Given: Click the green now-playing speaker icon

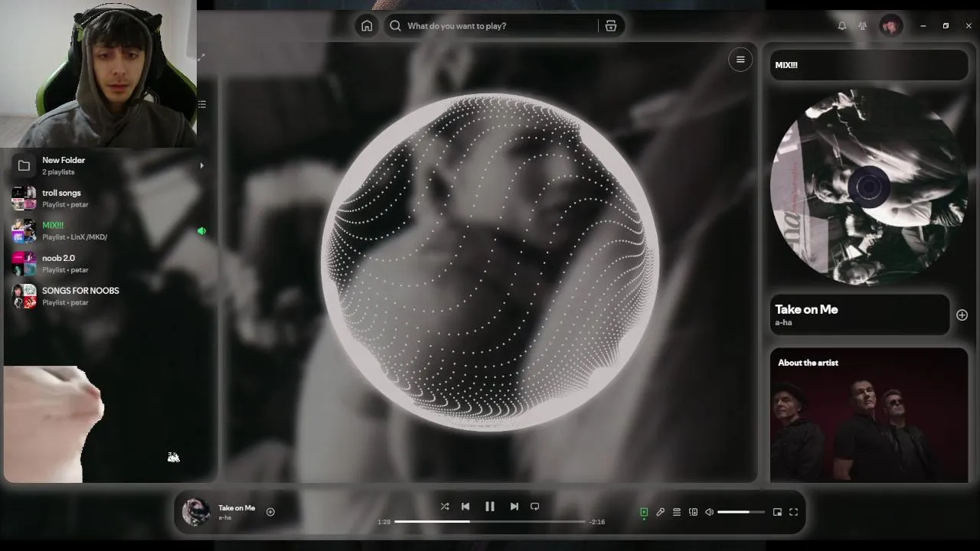Looking at the screenshot, I should (202, 230).
